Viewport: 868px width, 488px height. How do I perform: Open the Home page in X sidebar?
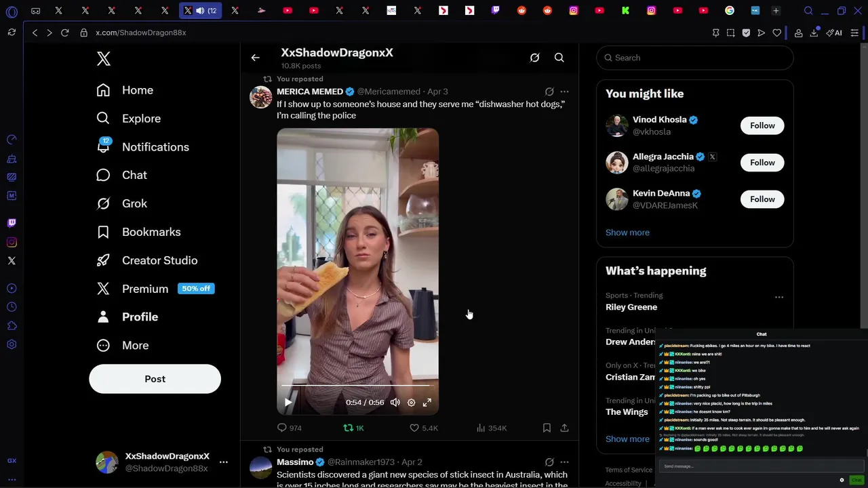tap(125, 90)
